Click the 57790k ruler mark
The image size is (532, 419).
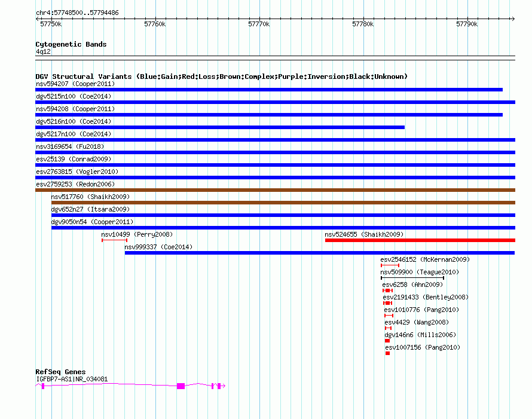pyautogui.click(x=467, y=24)
